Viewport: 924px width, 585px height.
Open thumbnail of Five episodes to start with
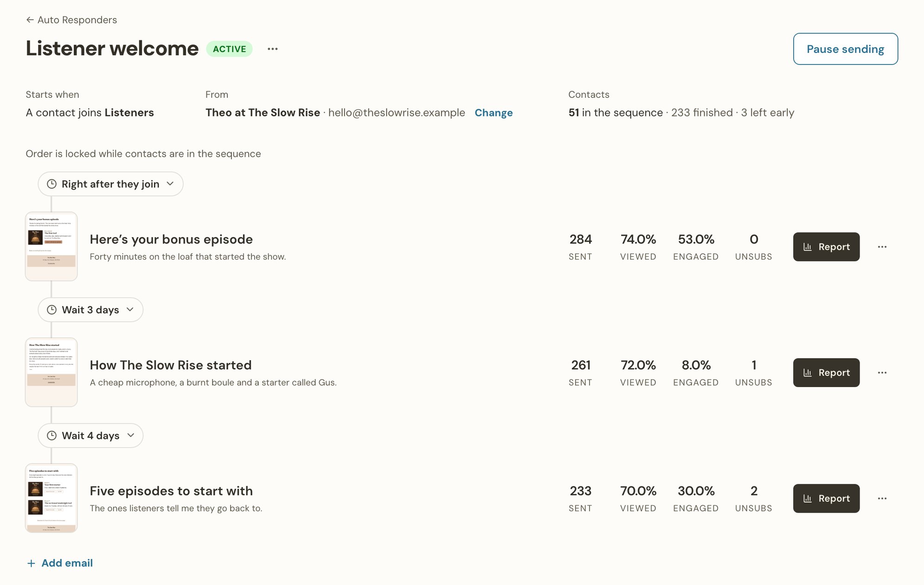click(x=51, y=498)
